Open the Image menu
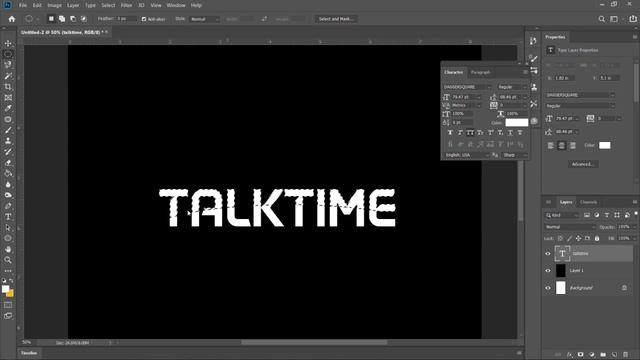 pyautogui.click(x=54, y=5)
